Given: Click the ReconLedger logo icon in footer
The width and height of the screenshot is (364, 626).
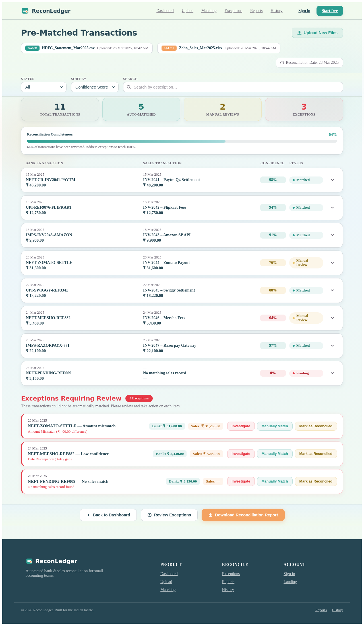Looking at the screenshot, I should click(29, 561).
